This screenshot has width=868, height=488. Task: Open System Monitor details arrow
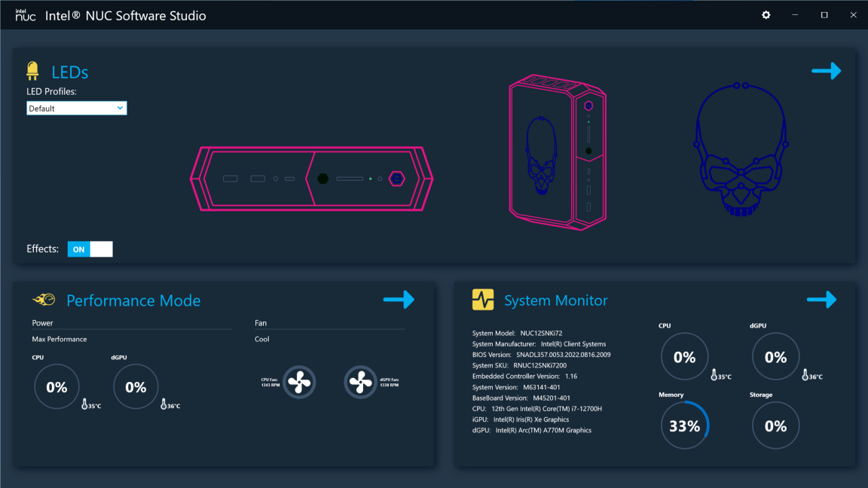coord(821,299)
